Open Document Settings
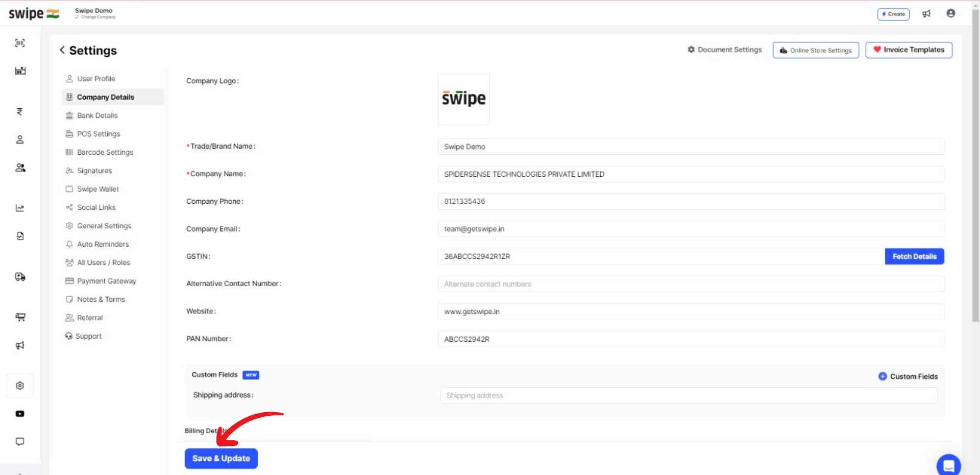The image size is (980, 475). (x=725, y=50)
